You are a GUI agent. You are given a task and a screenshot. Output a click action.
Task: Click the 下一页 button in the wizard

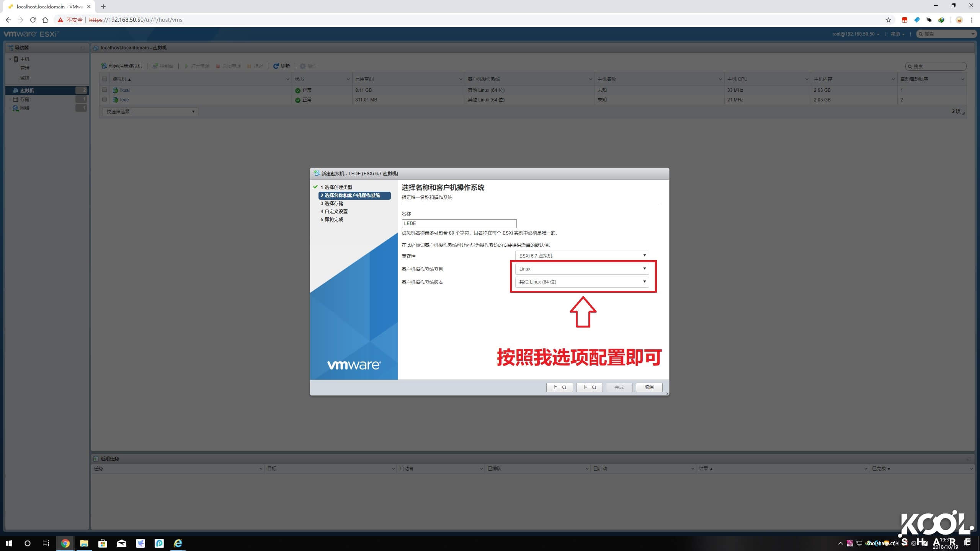click(589, 387)
